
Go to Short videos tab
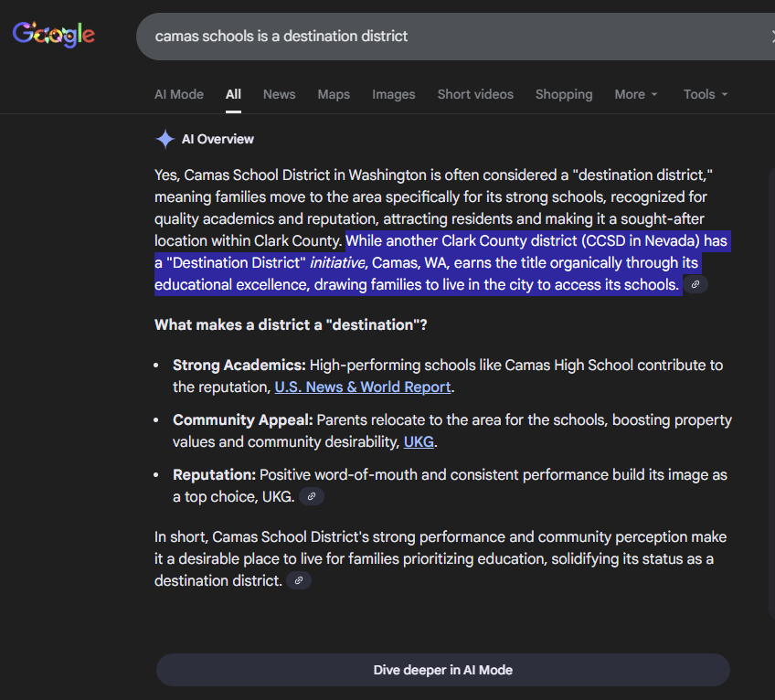(475, 94)
